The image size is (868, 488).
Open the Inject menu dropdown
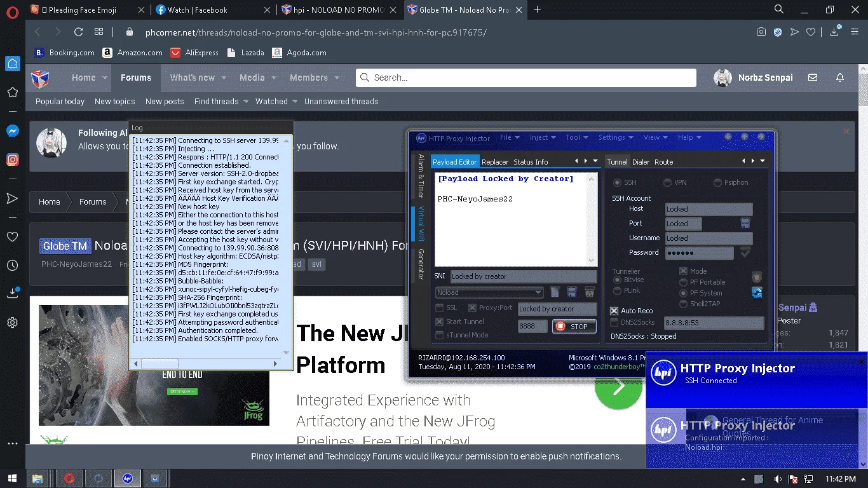pyautogui.click(x=543, y=138)
